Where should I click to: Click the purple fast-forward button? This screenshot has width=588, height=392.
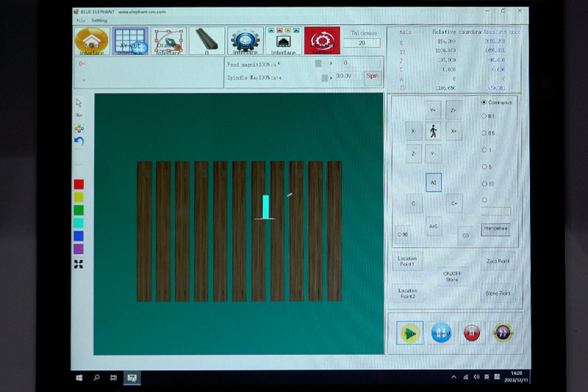point(503,332)
